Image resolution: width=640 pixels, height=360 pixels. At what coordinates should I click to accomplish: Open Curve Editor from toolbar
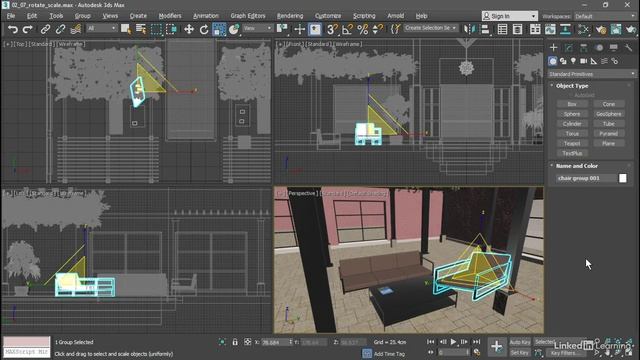tap(550, 29)
